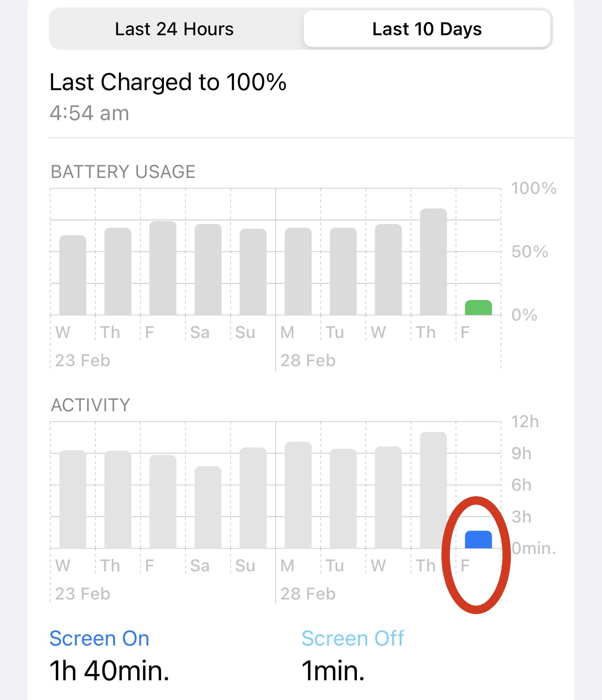
Task: Switch to the Last 24 Hours tab
Action: click(x=174, y=29)
